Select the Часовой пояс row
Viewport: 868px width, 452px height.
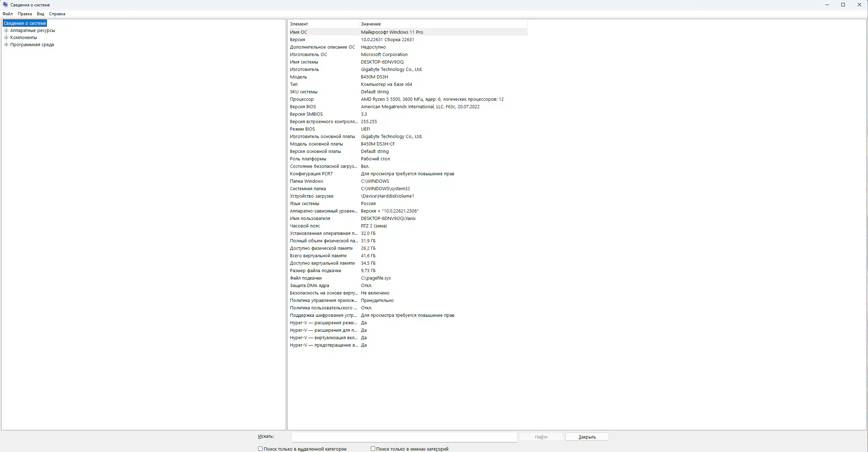(408, 226)
